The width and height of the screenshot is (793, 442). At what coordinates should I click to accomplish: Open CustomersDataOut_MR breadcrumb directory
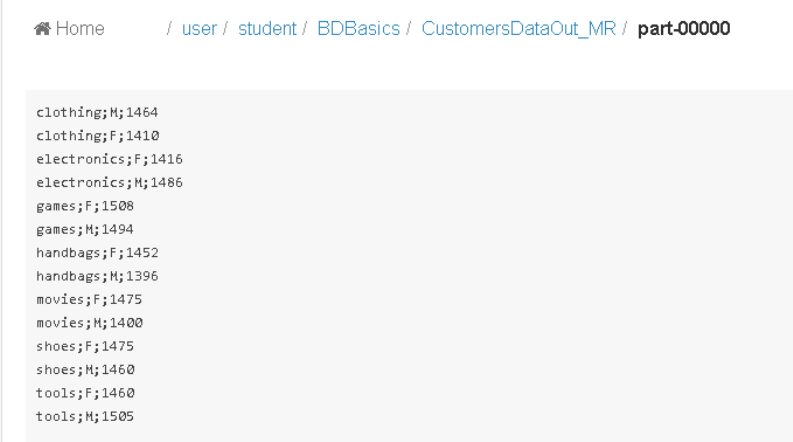point(518,29)
